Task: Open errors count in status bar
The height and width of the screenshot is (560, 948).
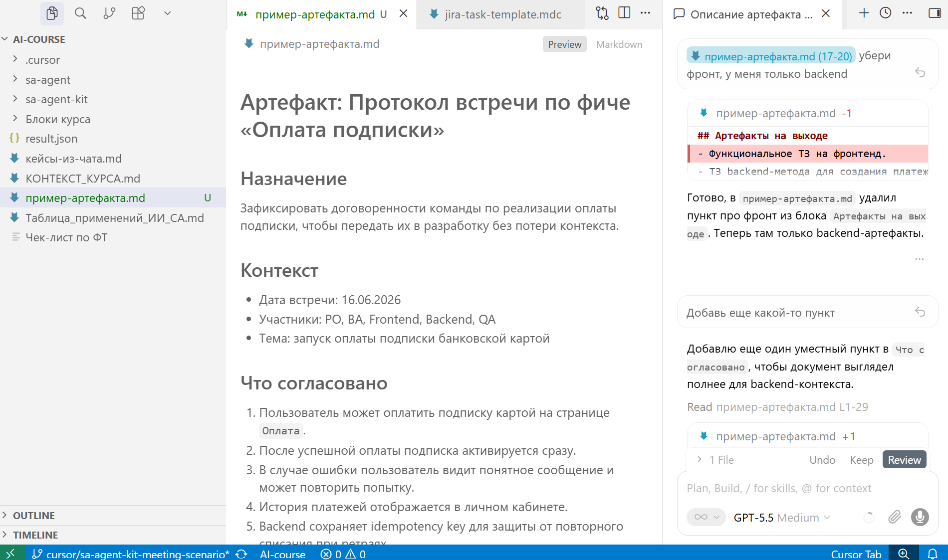Action: (331, 554)
